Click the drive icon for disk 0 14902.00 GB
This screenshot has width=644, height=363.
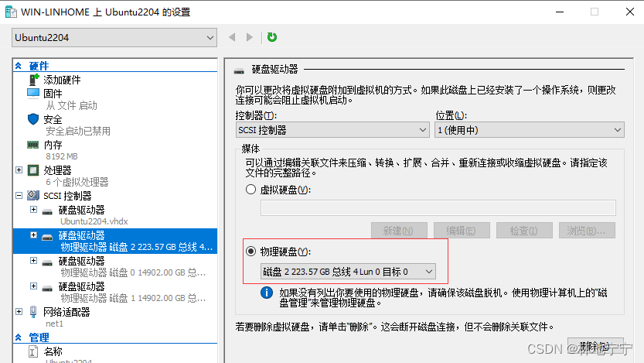pyautogui.click(x=47, y=262)
